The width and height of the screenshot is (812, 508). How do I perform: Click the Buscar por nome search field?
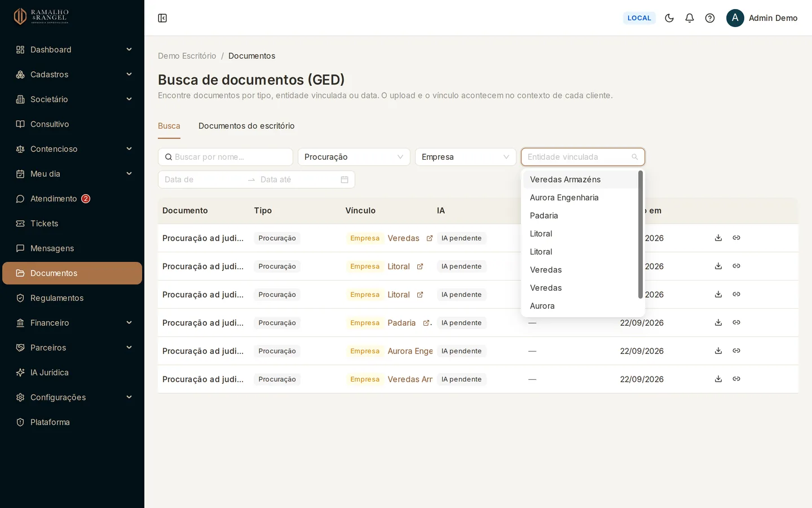[x=226, y=157]
